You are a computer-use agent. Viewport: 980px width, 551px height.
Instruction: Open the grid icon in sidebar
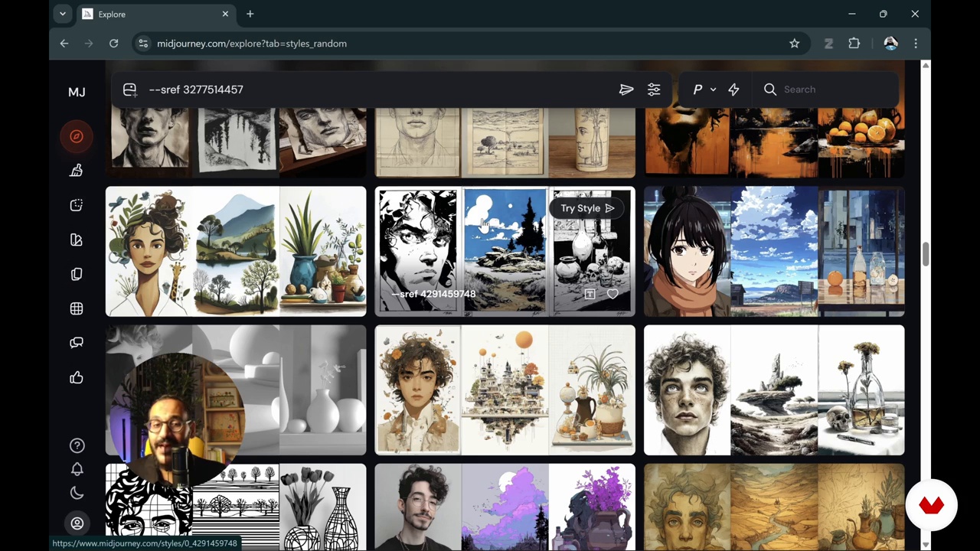(77, 308)
